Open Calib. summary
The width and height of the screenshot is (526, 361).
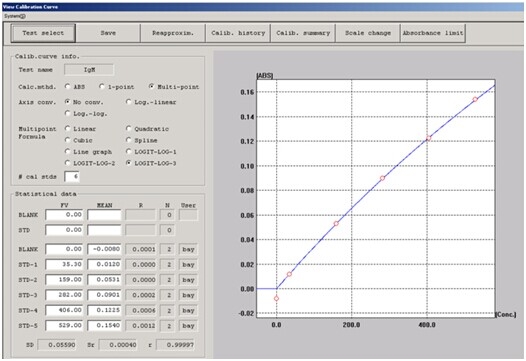pos(303,33)
